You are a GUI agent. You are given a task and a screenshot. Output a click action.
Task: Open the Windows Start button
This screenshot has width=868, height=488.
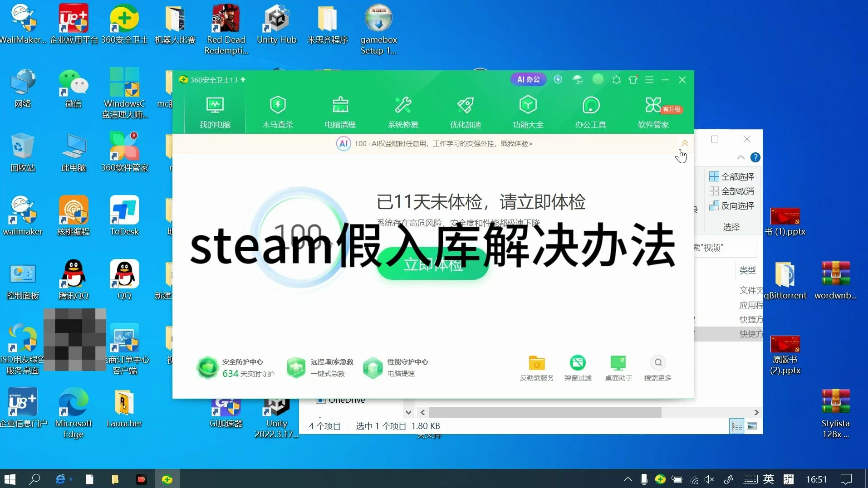coord(10,479)
